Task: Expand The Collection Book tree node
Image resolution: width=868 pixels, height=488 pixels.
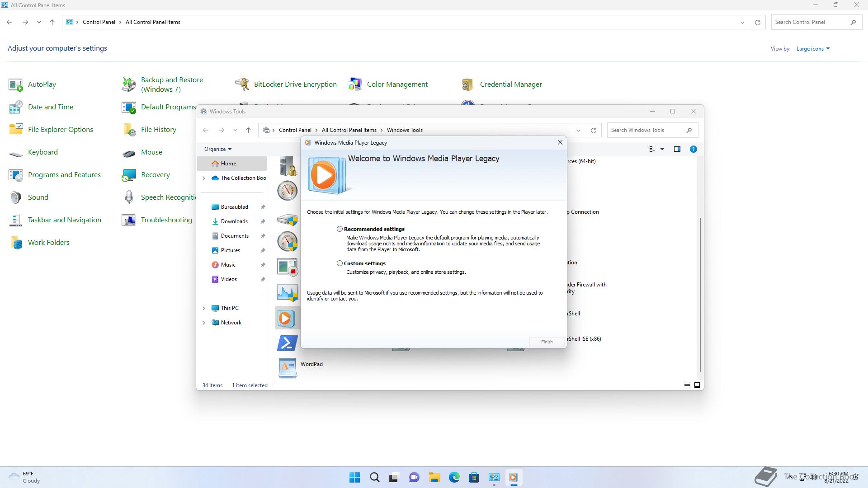Action: click(x=203, y=178)
